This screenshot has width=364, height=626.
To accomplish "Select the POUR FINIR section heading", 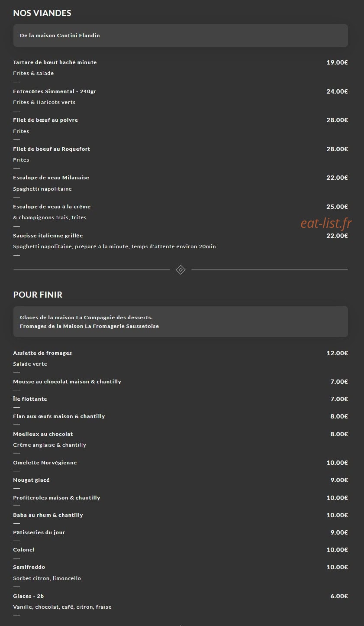I will tap(38, 295).
